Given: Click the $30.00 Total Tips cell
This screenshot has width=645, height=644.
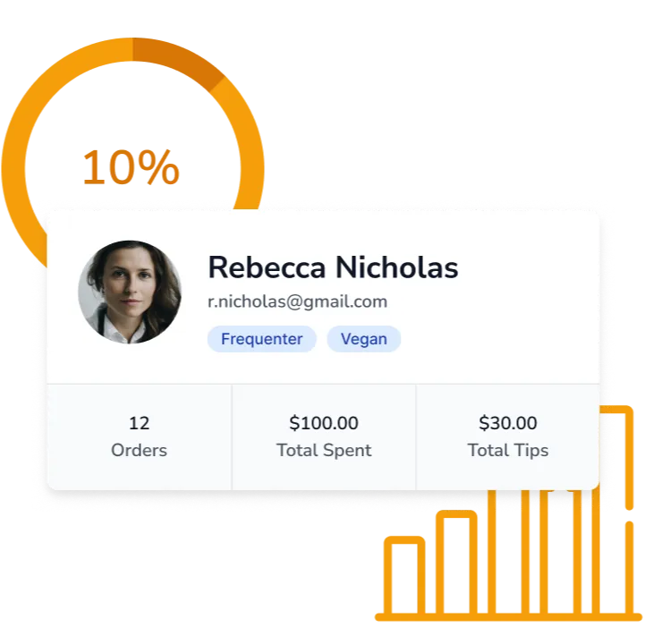Looking at the screenshot, I should coord(507,436).
